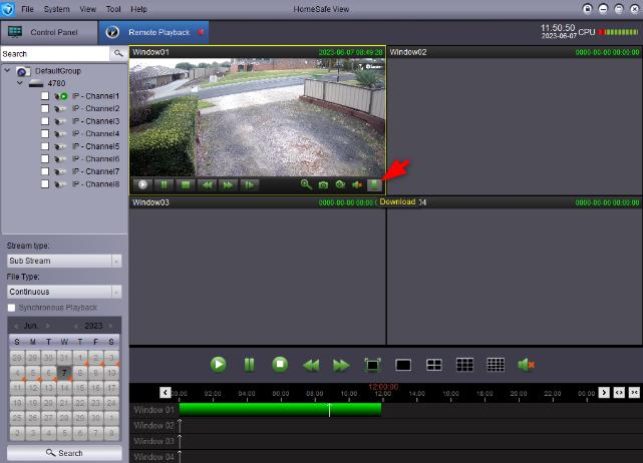Collapse the DefaultGroup tree node

[x=8, y=71]
